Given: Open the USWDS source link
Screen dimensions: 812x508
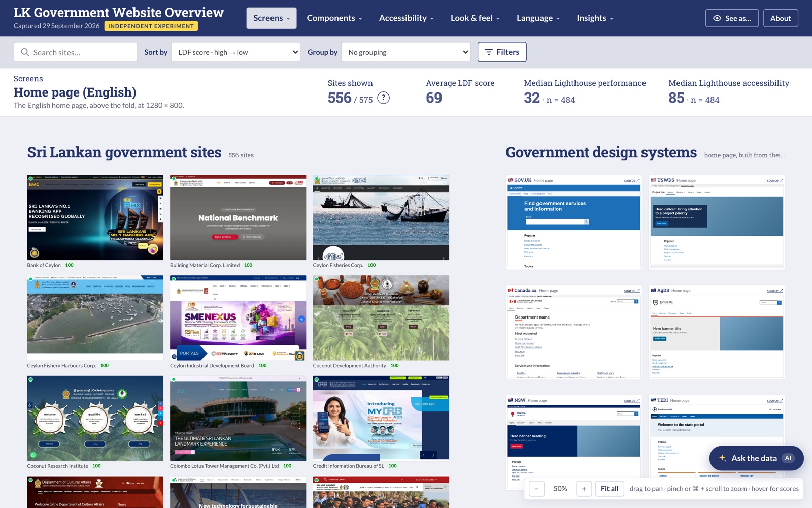Looking at the screenshot, I should point(775,180).
